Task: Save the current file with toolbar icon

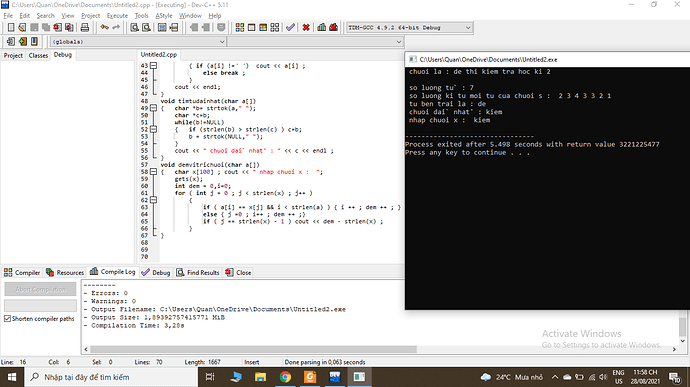Action: pos(34,27)
